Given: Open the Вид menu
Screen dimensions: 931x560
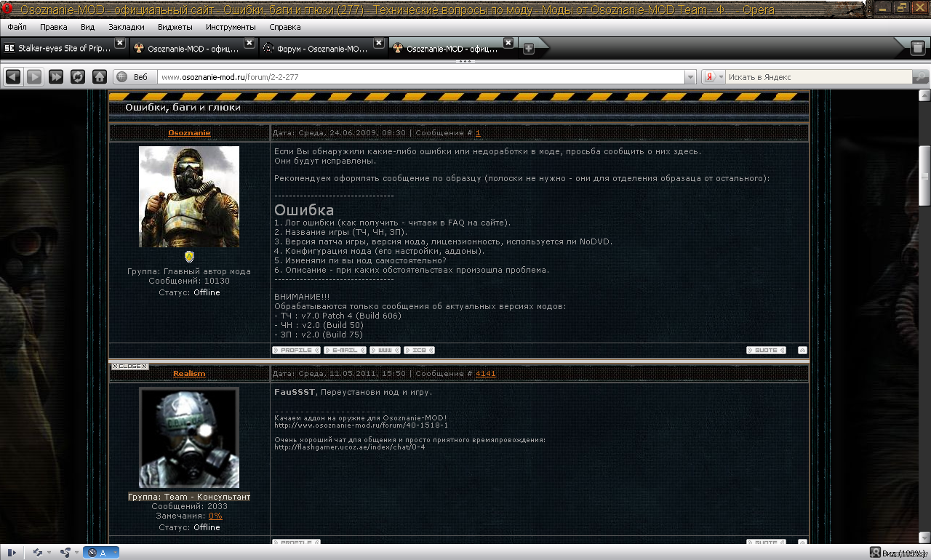Looking at the screenshot, I should click(x=88, y=27).
